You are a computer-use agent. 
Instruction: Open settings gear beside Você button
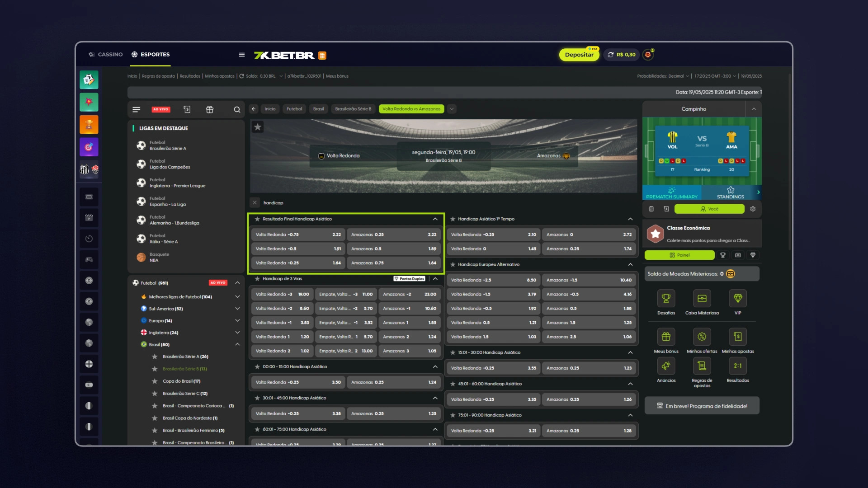click(753, 209)
